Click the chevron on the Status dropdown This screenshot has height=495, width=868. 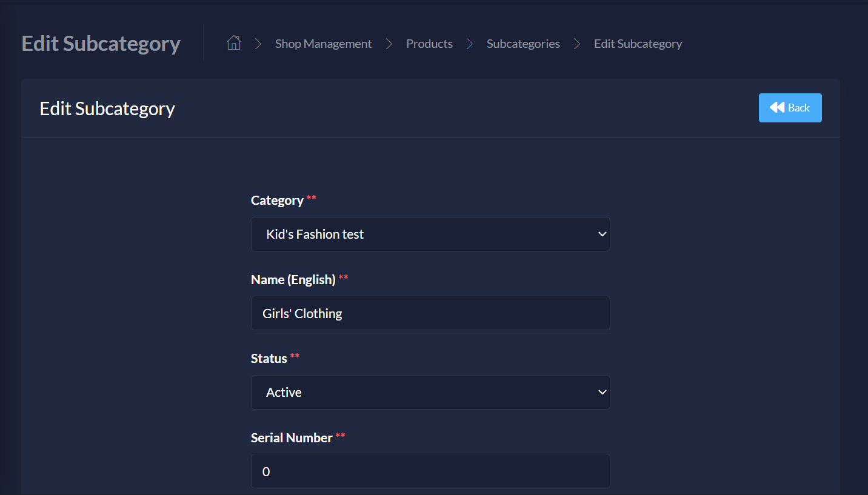[602, 392]
